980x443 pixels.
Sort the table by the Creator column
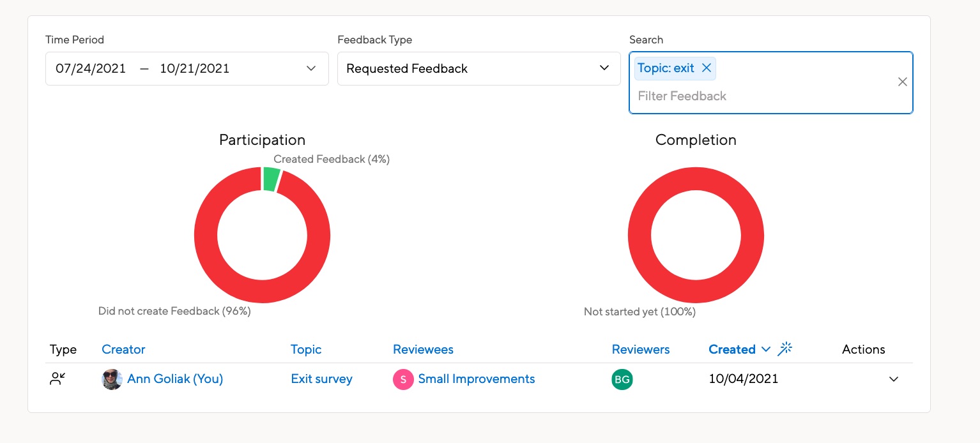tap(123, 349)
